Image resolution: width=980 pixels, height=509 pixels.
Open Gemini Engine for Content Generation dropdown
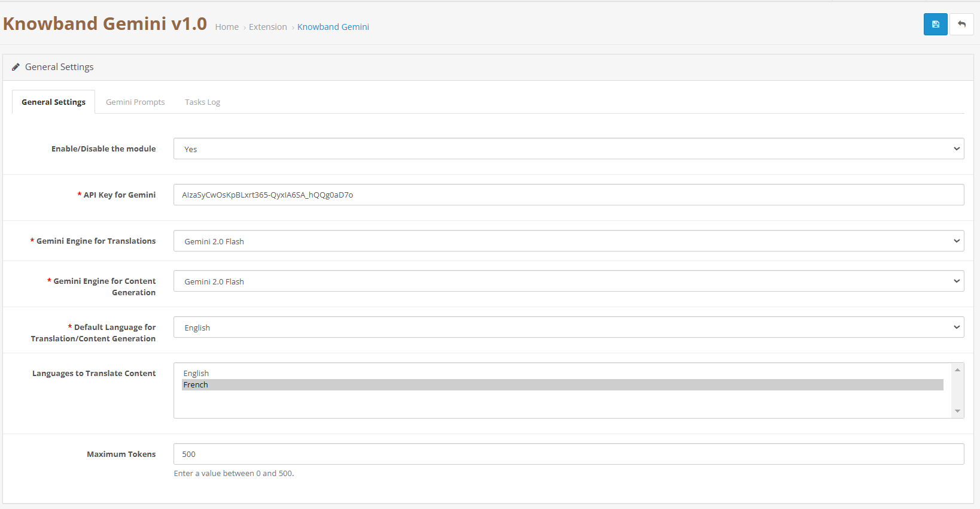coord(568,281)
